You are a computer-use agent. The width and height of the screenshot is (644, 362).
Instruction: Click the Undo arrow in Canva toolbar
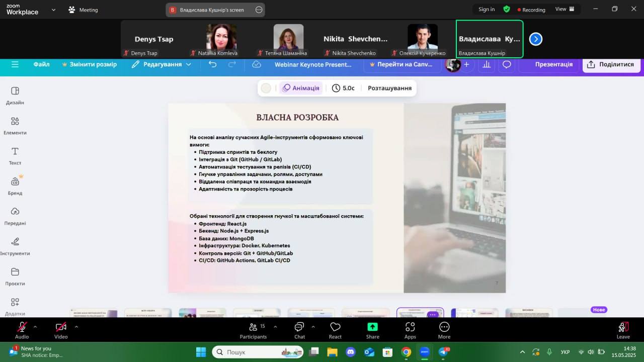point(213,64)
